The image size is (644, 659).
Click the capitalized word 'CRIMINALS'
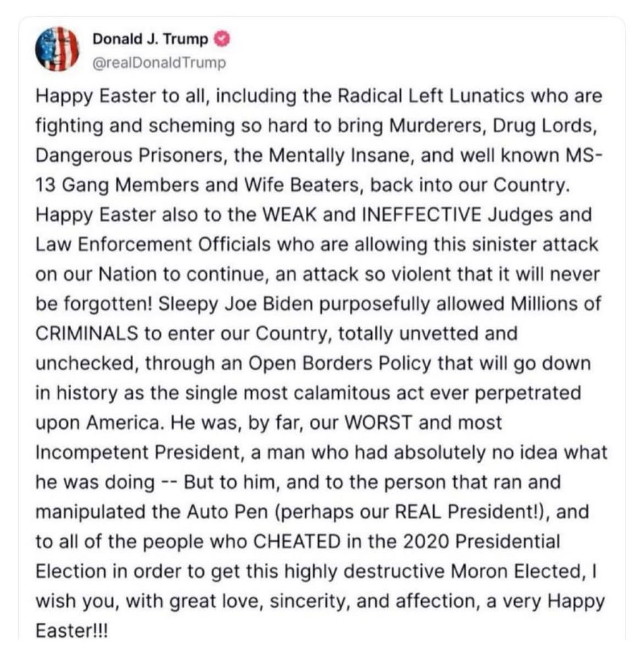pos(86,333)
